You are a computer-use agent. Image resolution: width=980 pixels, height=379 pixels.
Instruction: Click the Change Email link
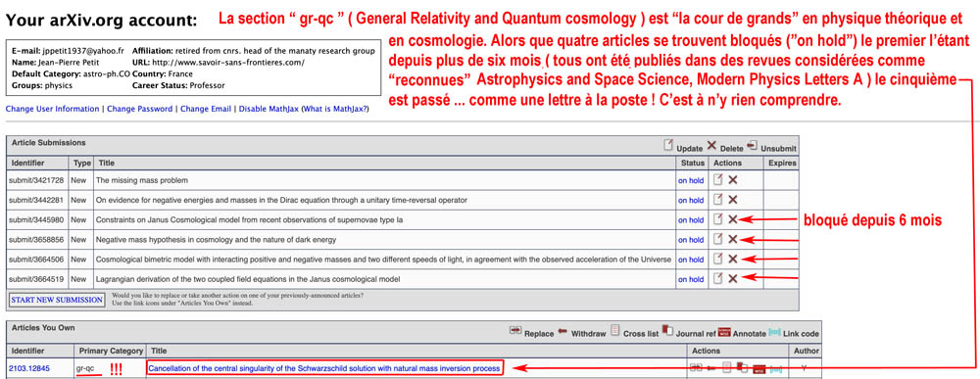tap(206, 109)
